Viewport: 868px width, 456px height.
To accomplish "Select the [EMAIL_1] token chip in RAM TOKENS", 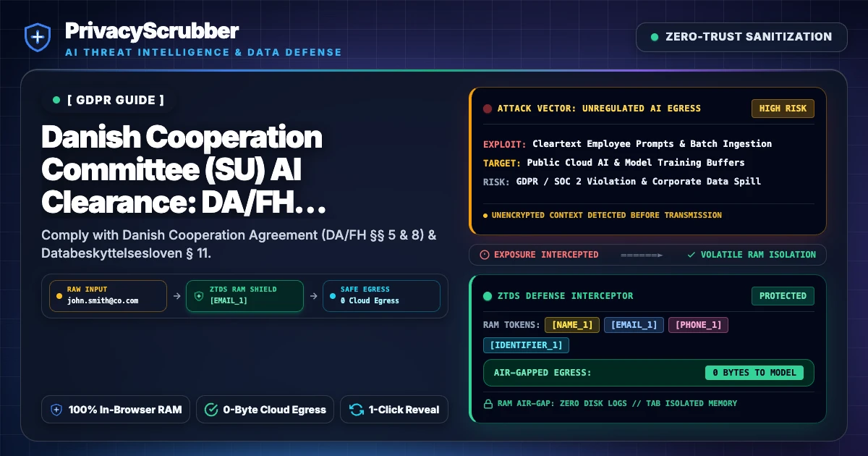I will coord(634,325).
